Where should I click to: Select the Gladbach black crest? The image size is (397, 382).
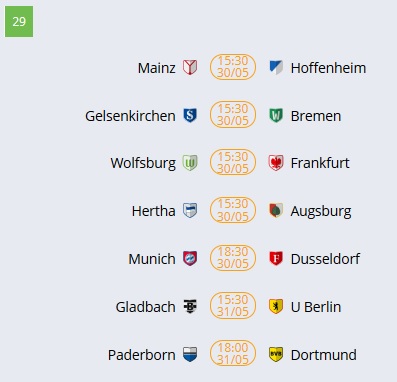(x=190, y=306)
